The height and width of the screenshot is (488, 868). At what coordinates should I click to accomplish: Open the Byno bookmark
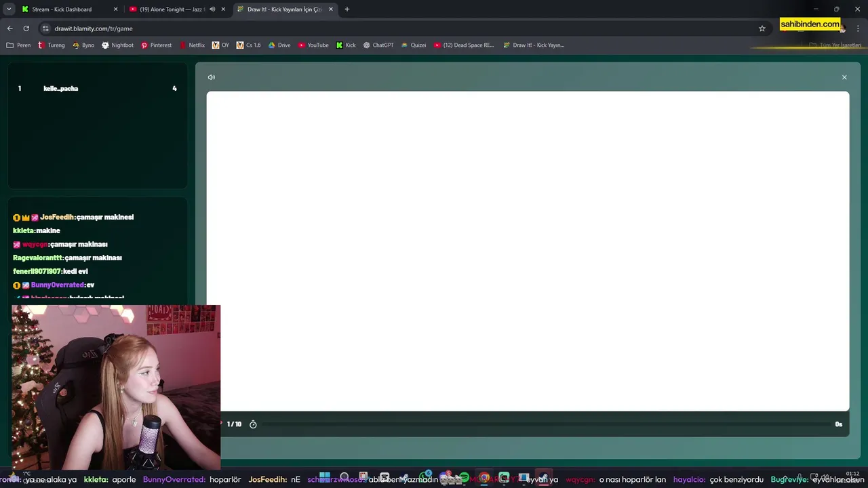click(x=83, y=45)
